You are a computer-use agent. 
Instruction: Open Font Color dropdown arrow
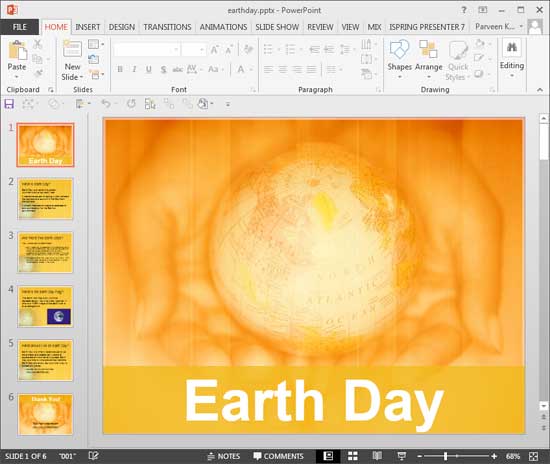(251, 69)
